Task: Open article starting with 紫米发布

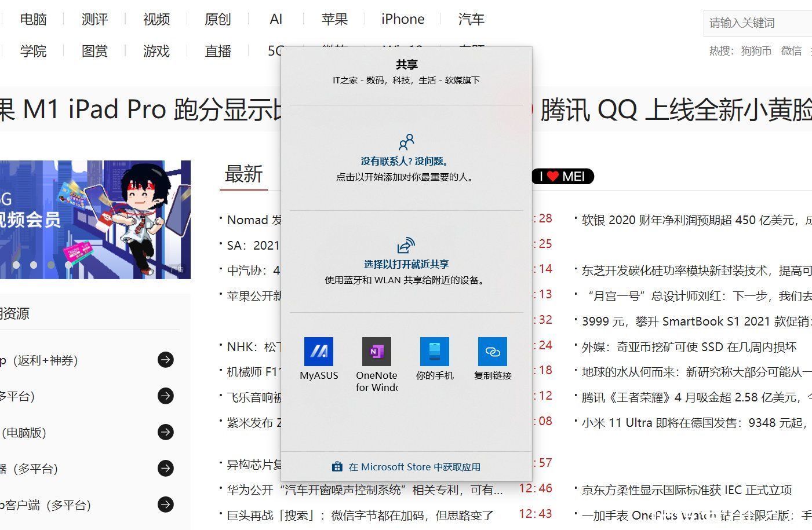Action: (x=254, y=423)
